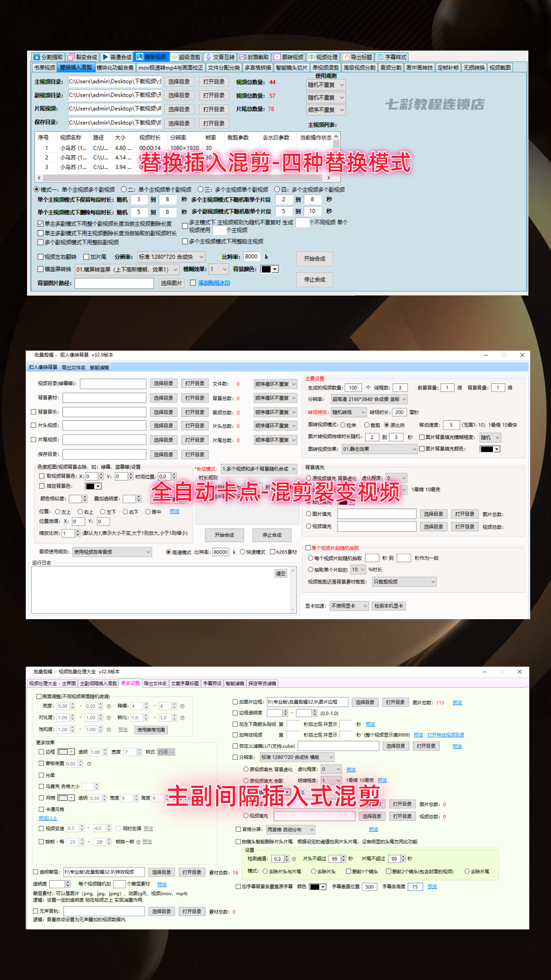Viewport: 551px width, 980px height.
Task: Click the help icon in the 降噪 row
Action: [182, 706]
